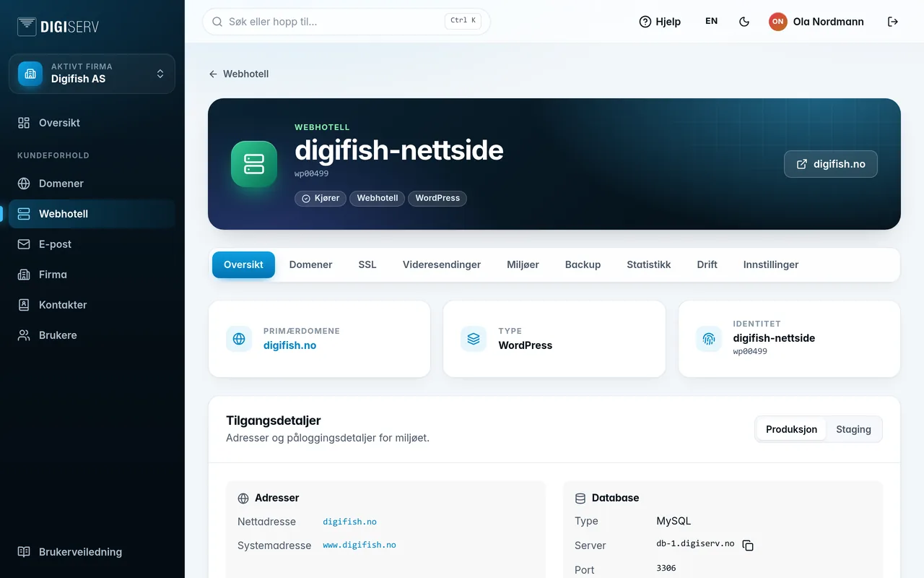Open the Drift tab

(x=707, y=264)
